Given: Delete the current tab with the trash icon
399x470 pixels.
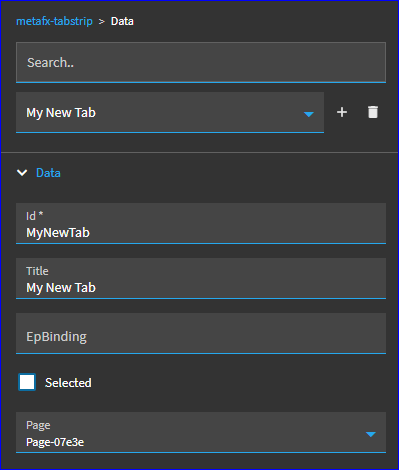Looking at the screenshot, I should [x=373, y=112].
